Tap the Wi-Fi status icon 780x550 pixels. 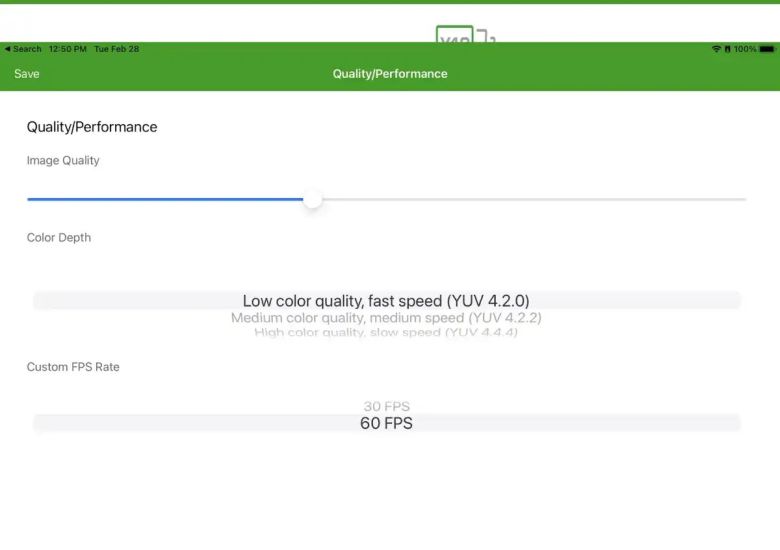click(x=716, y=49)
